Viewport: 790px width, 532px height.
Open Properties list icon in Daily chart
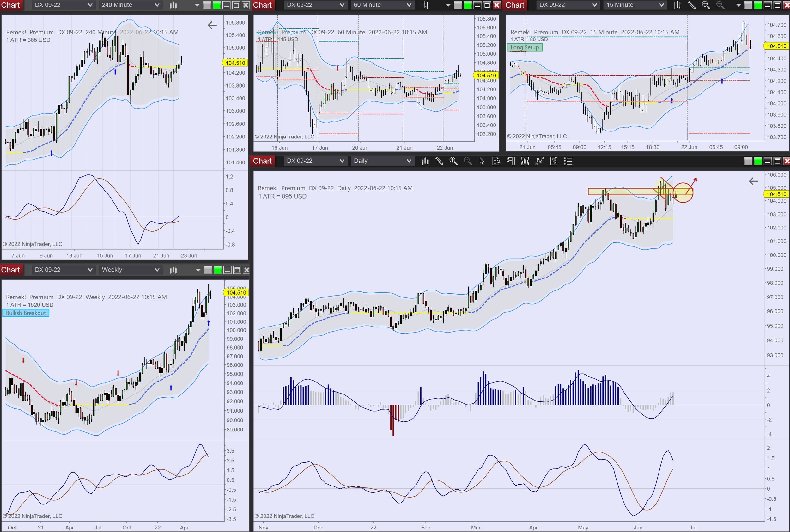click(568, 161)
